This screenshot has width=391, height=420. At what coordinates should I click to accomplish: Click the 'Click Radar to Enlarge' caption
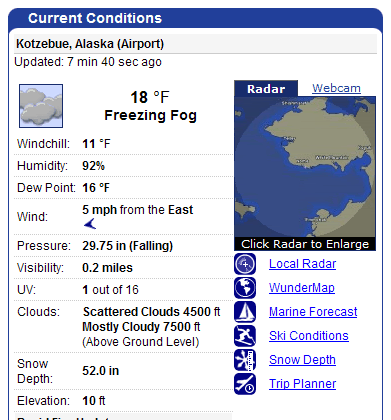tap(305, 244)
